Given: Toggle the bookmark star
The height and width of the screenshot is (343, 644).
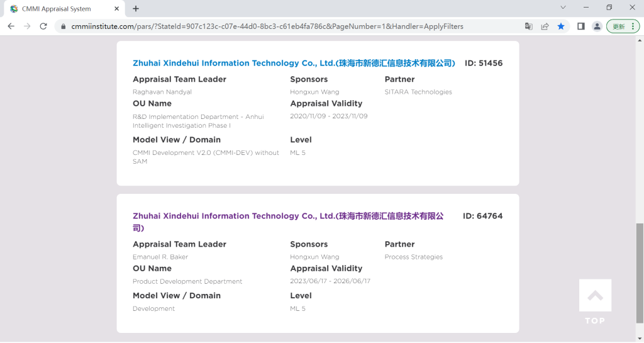Looking at the screenshot, I should point(560,26).
